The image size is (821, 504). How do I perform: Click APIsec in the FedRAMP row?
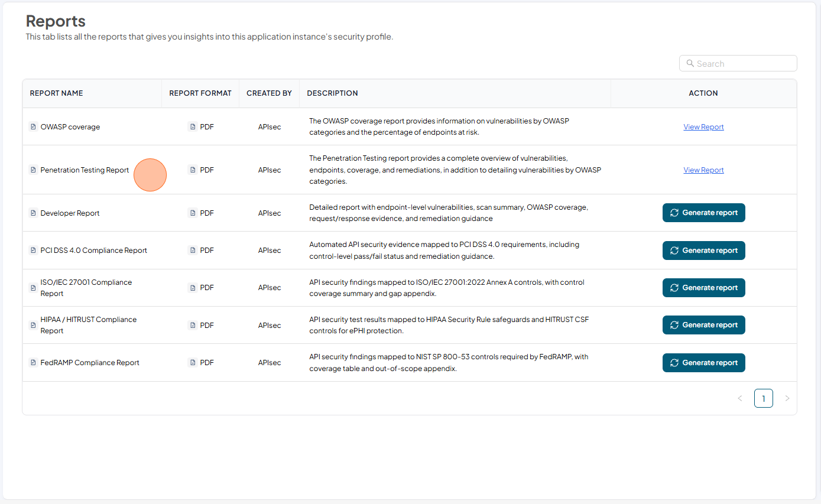[270, 362]
